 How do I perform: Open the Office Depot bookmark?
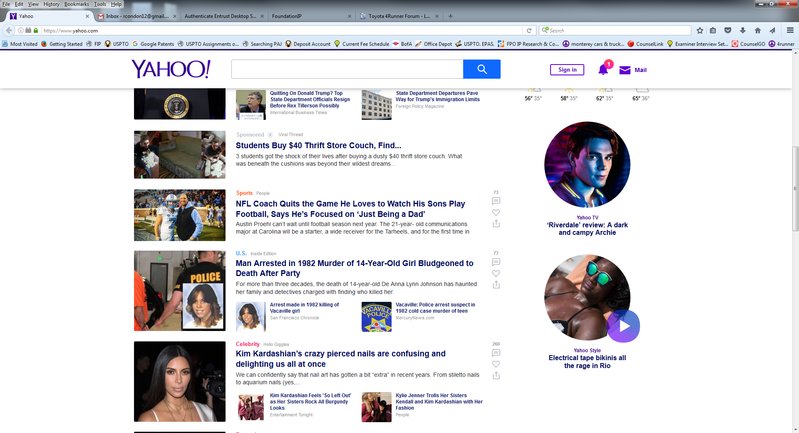click(x=434, y=44)
